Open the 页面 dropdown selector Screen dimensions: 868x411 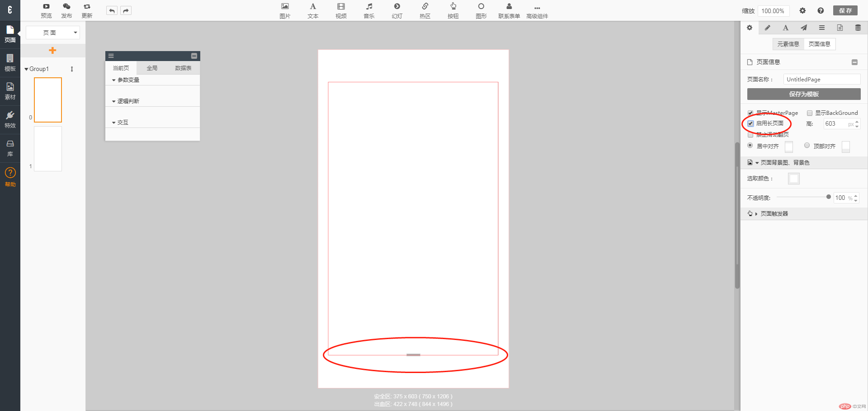53,33
